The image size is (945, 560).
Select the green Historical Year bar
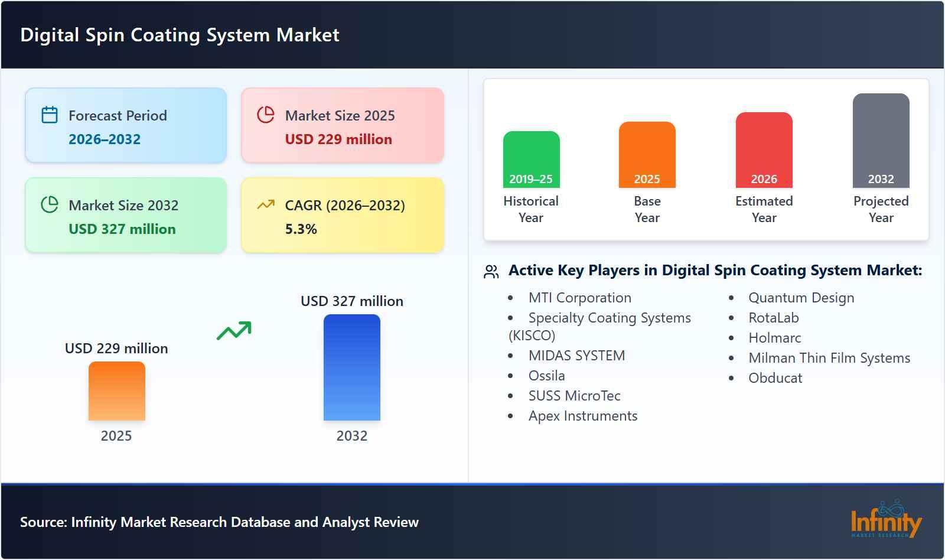coord(530,159)
